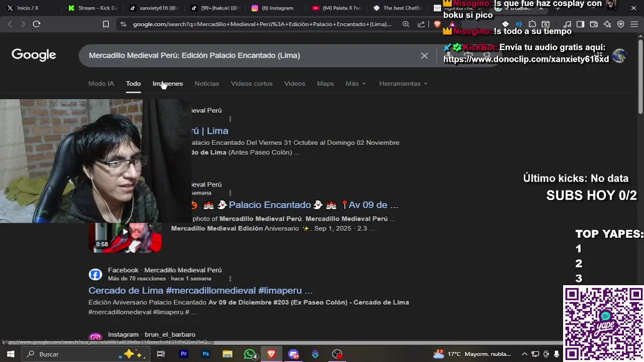
Task: Open the zoom magnifier icon in address bar
Action: tap(406, 24)
